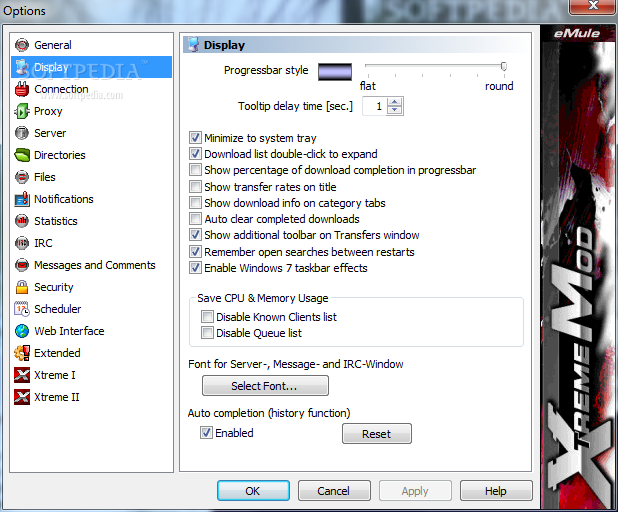This screenshot has width=618, height=512.
Task: Enable Show percentage of download completion
Action: click(x=195, y=170)
